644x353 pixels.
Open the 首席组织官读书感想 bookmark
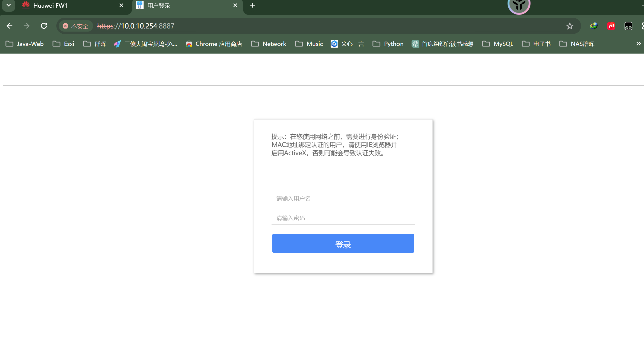click(443, 44)
